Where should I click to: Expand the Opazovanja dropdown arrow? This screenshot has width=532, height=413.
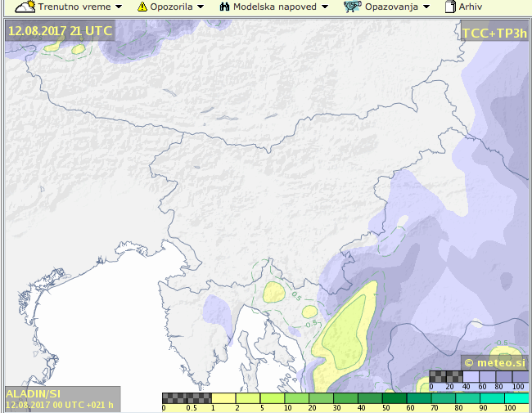[426, 7]
